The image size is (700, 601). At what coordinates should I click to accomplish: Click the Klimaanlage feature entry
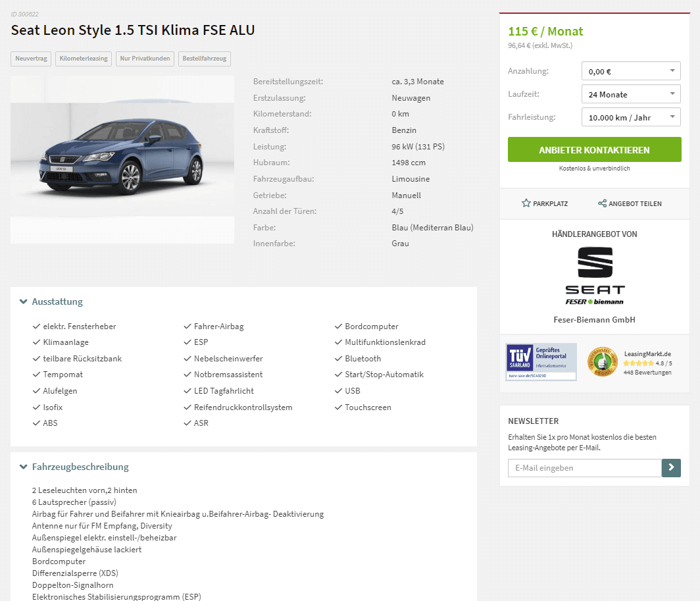66,342
